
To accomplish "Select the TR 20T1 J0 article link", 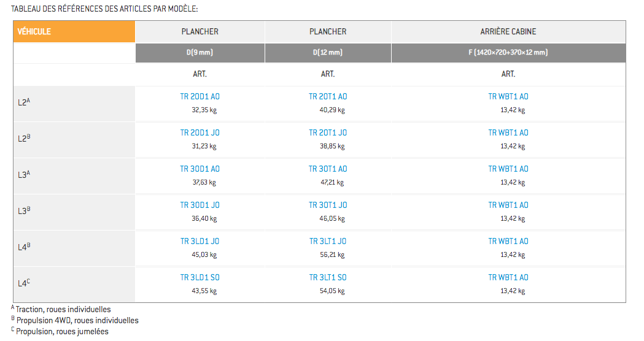I will (x=328, y=132).
